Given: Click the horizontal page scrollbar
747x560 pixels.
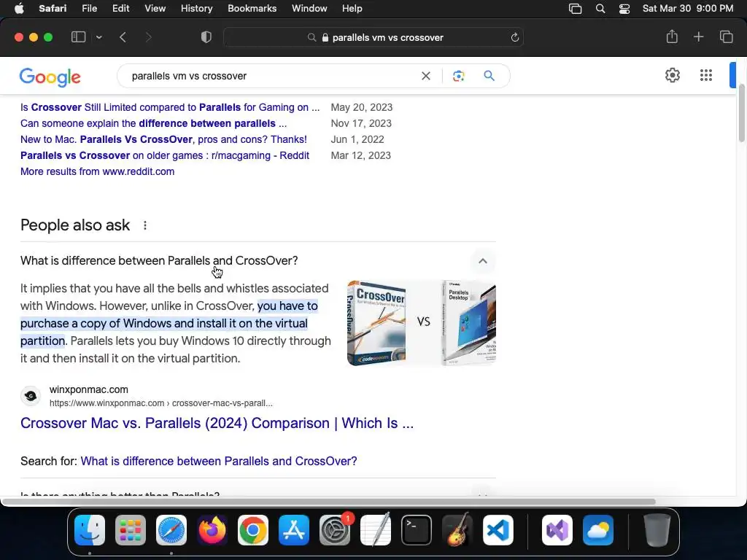Looking at the screenshot, I should 329,502.
